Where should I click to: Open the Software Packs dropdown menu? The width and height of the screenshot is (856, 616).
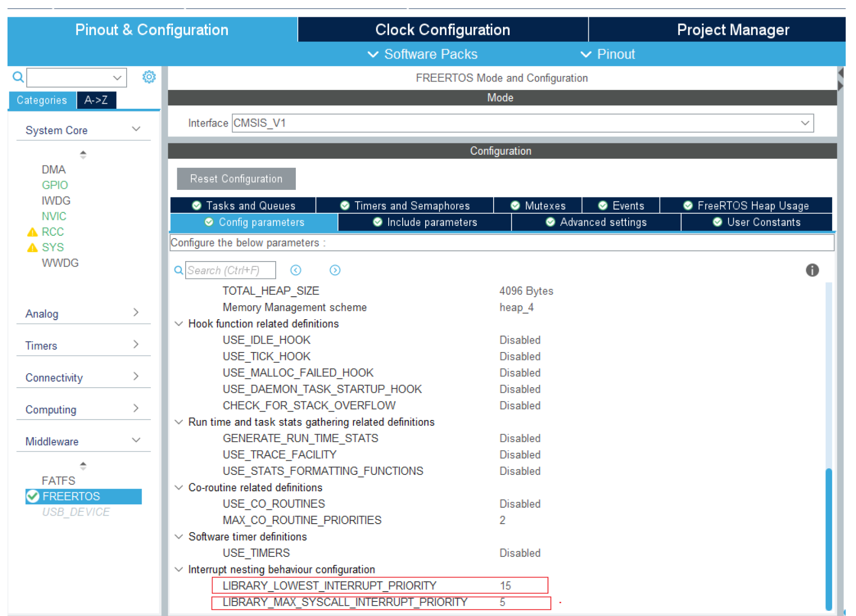coord(422,54)
